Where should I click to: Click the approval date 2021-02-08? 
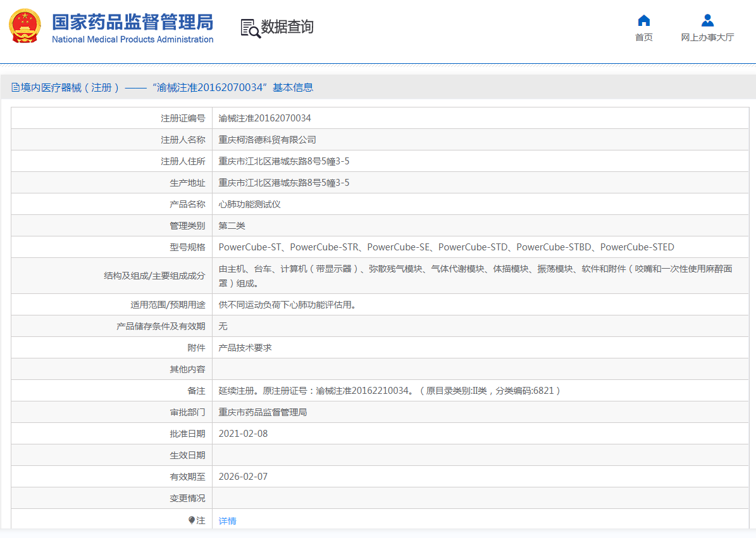click(x=243, y=434)
